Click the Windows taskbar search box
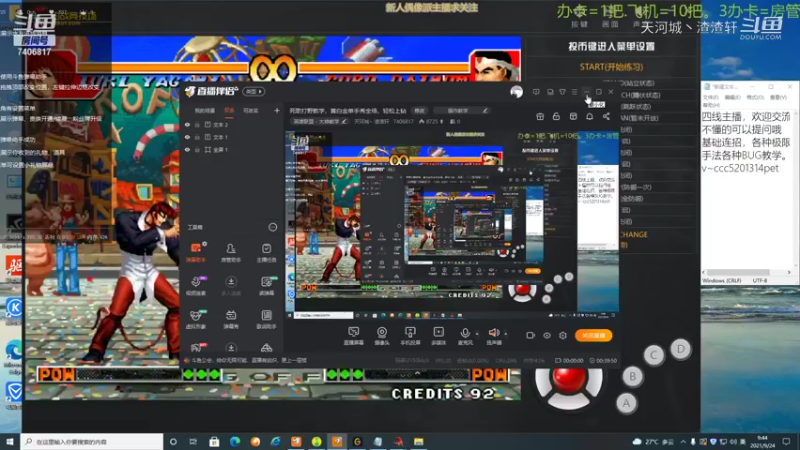This screenshot has height=450, width=800. [x=92, y=441]
